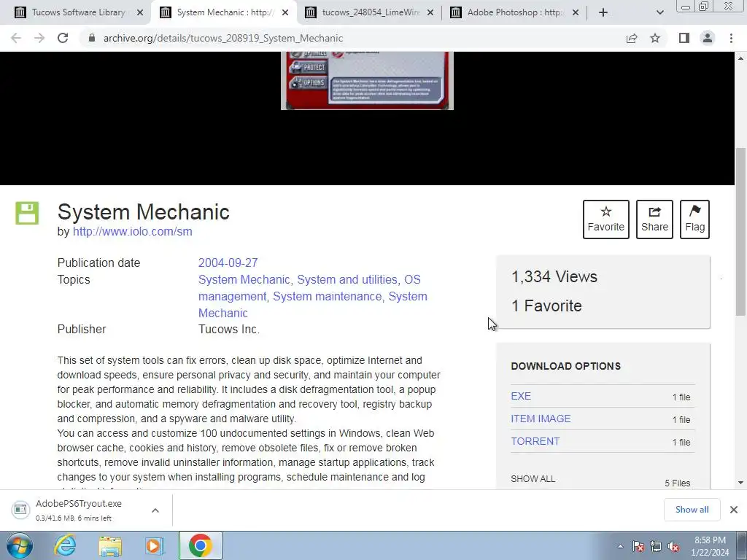Show all downloads
747x560 pixels.
(692, 510)
